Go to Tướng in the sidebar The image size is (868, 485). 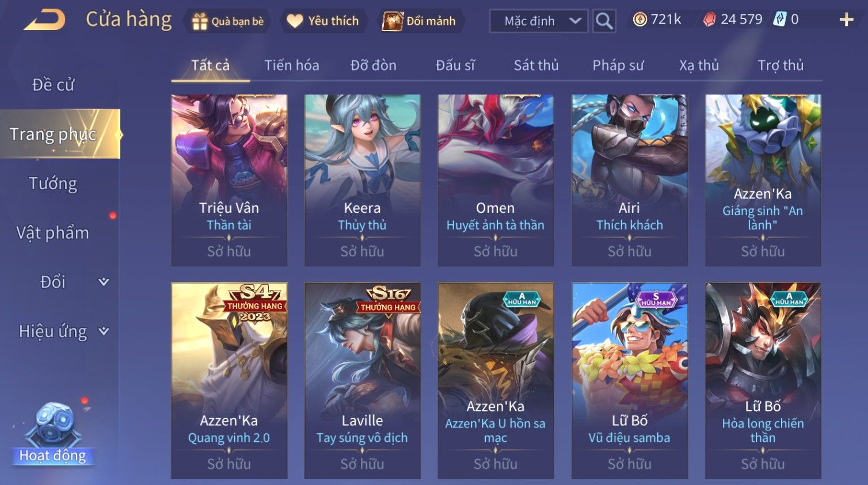(x=53, y=184)
